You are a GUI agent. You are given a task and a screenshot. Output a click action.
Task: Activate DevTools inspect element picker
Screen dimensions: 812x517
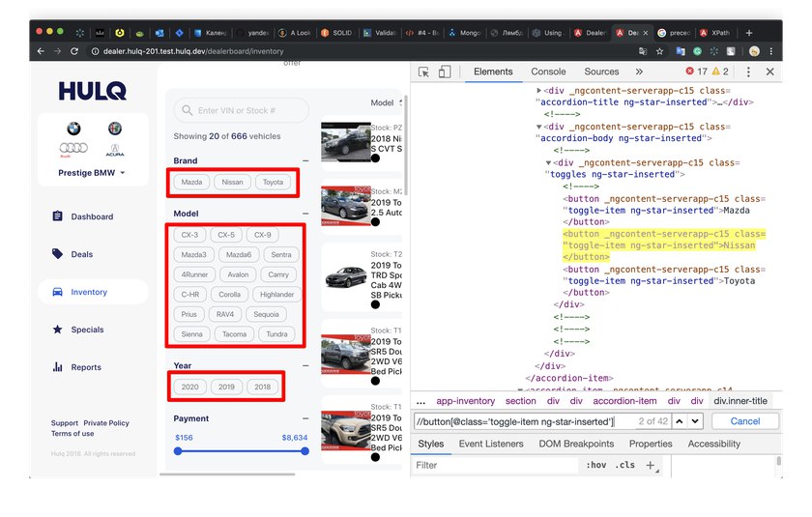[423, 72]
